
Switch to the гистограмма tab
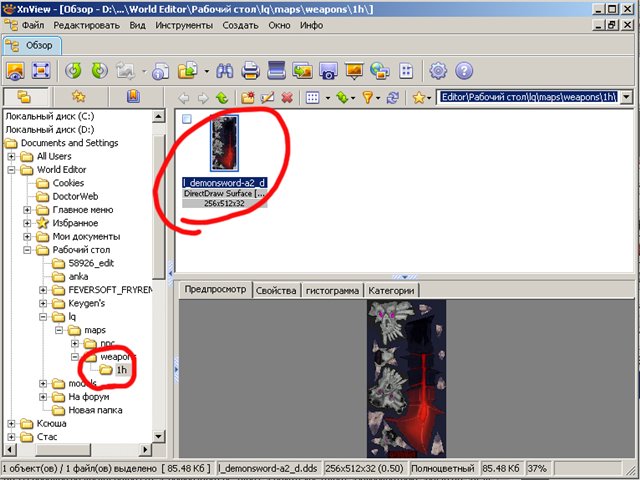coord(332,291)
